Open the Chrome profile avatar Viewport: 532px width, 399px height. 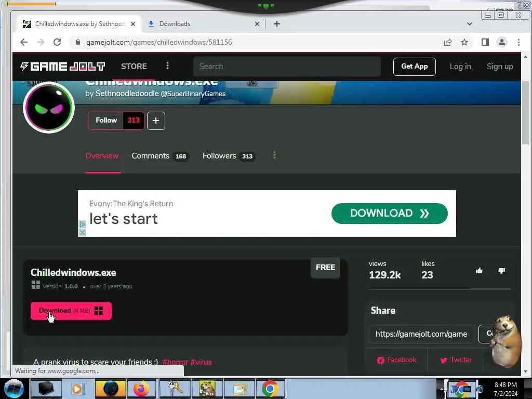pos(501,42)
